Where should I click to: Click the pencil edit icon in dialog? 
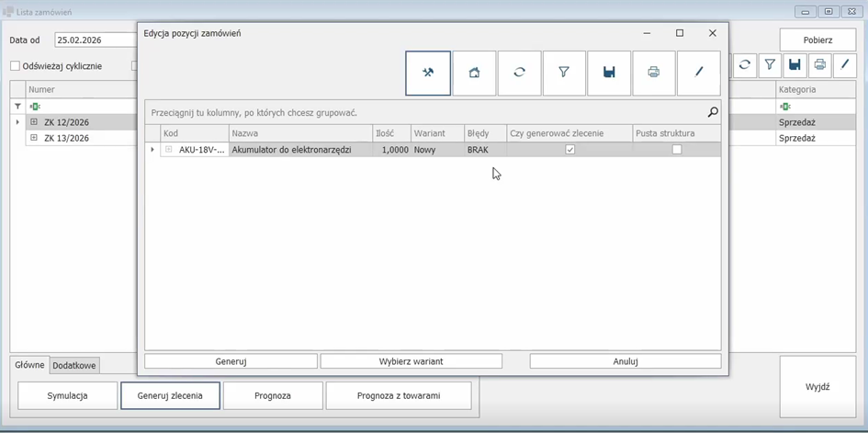[x=698, y=73]
